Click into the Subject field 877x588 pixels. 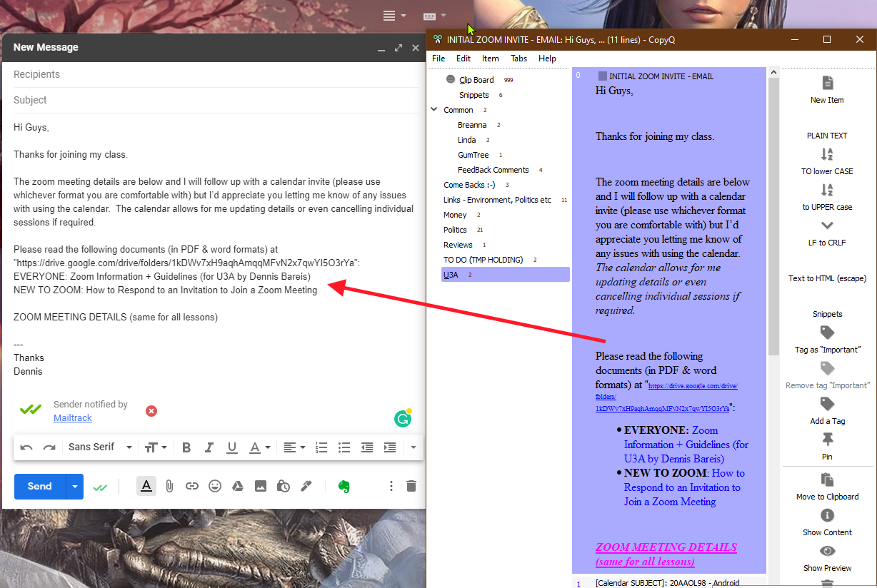click(216, 100)
